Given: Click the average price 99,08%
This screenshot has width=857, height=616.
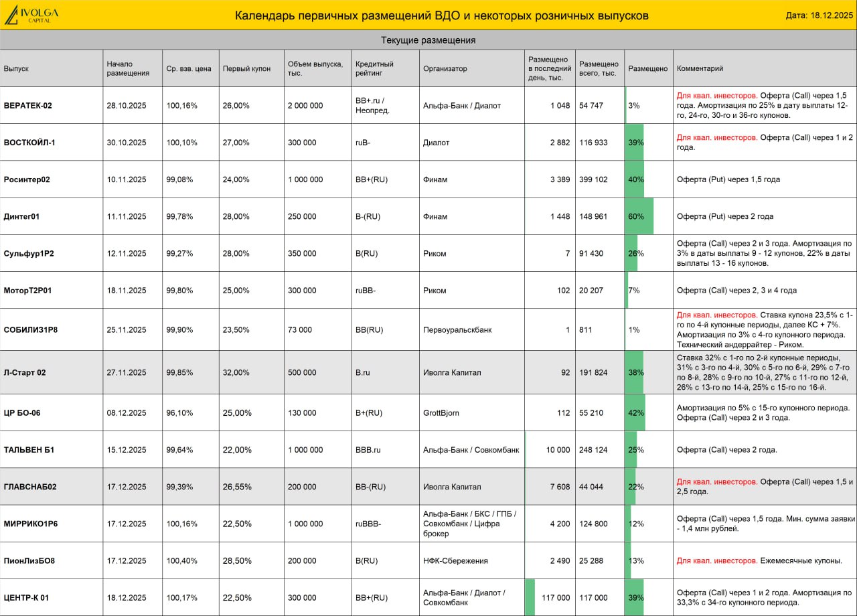Looking at the screenshot, I should (179, 179).
